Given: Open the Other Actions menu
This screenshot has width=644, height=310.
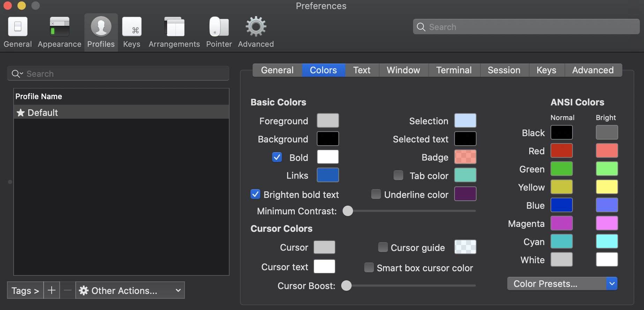Looking at the screenshot, I should 130,290.
